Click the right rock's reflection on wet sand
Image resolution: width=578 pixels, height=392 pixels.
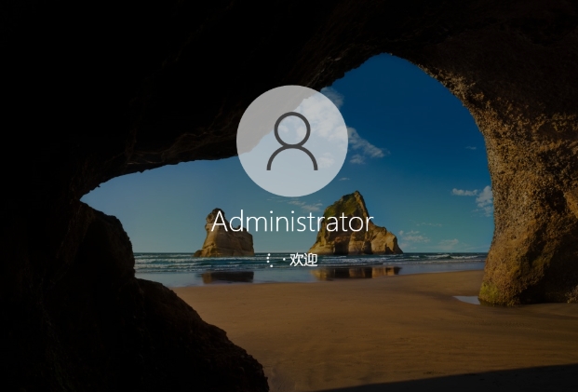pos(358,273)
